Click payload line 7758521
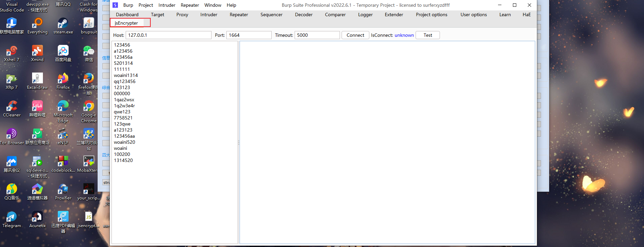 coord(123,118)
